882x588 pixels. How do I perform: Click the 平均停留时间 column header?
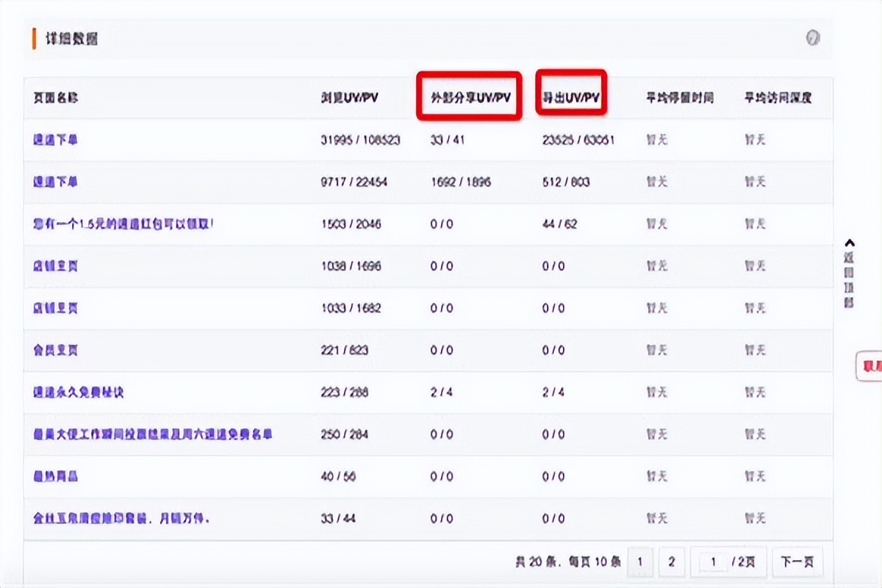pyautogui.click(x=680, y=98)
